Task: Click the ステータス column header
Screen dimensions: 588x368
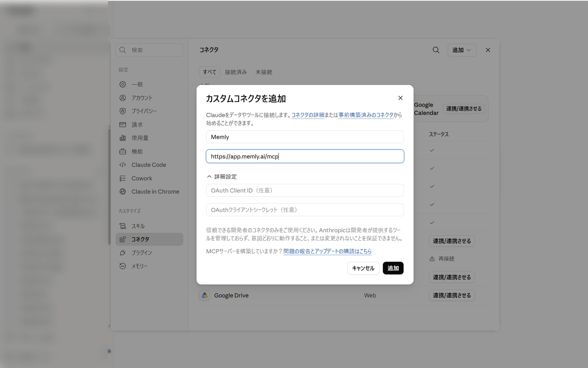Action: (439, 134)
